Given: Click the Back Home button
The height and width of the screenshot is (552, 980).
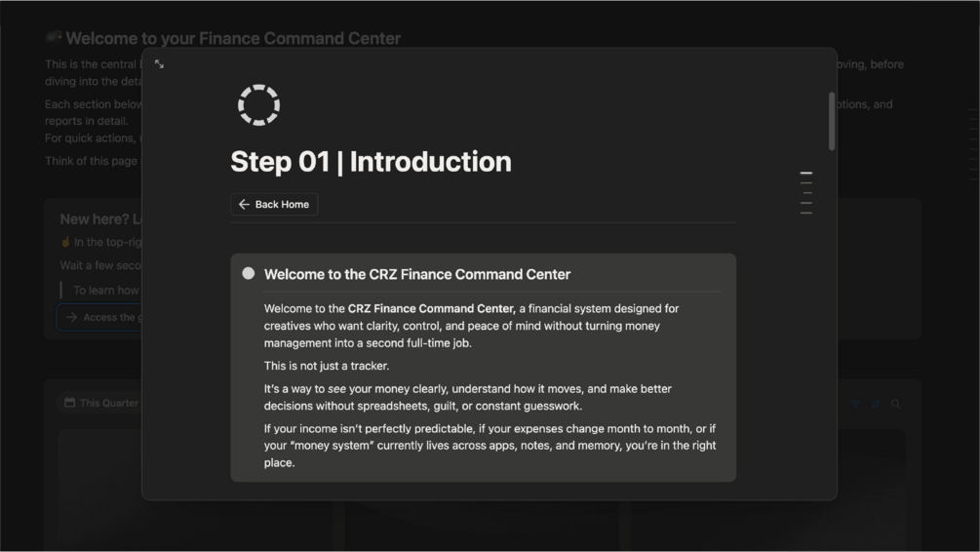Looking at the screenshot, I should [274, 205].
